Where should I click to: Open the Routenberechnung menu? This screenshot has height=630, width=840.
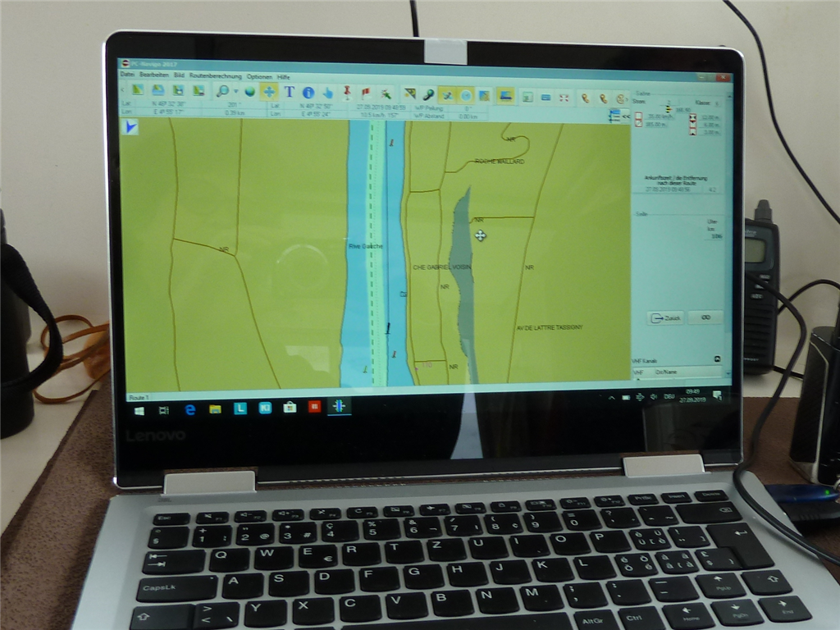coord(217,75)
